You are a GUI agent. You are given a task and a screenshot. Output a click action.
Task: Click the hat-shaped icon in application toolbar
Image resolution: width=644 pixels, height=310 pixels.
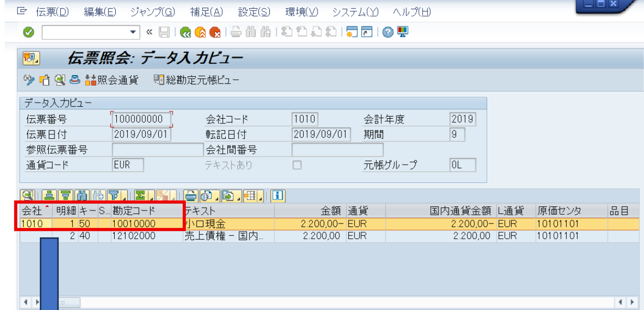point(75,80)
